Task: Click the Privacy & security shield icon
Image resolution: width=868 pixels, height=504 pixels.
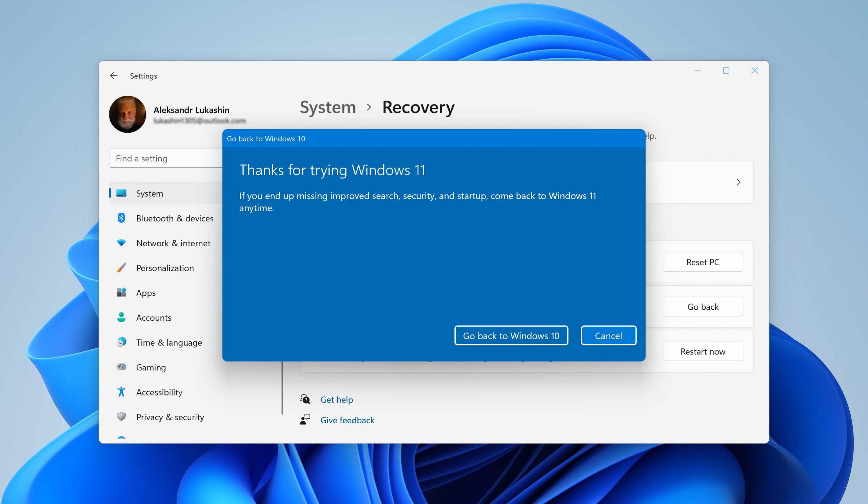Action: coord(121,416)
